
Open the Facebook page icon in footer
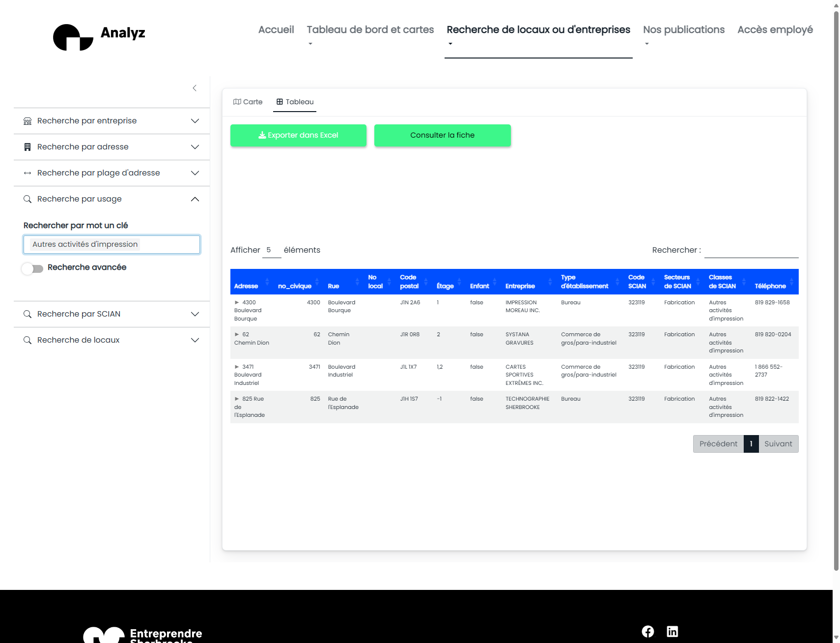click(x=647, y=632)
